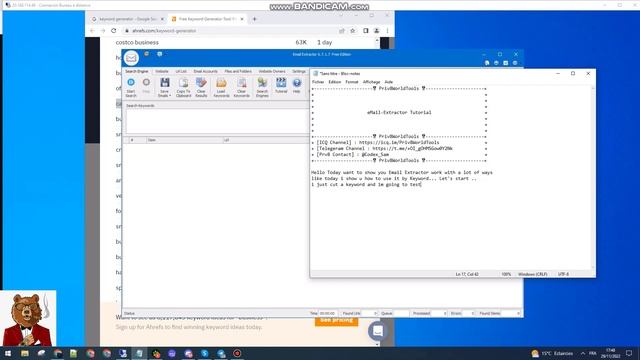Switch to keyword generator Google Search tab

click(127, 19)
